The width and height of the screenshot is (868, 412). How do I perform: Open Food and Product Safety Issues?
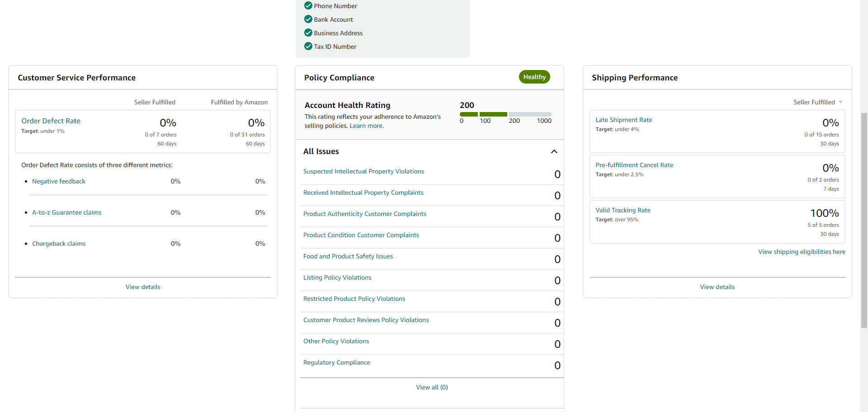[348, 256]
